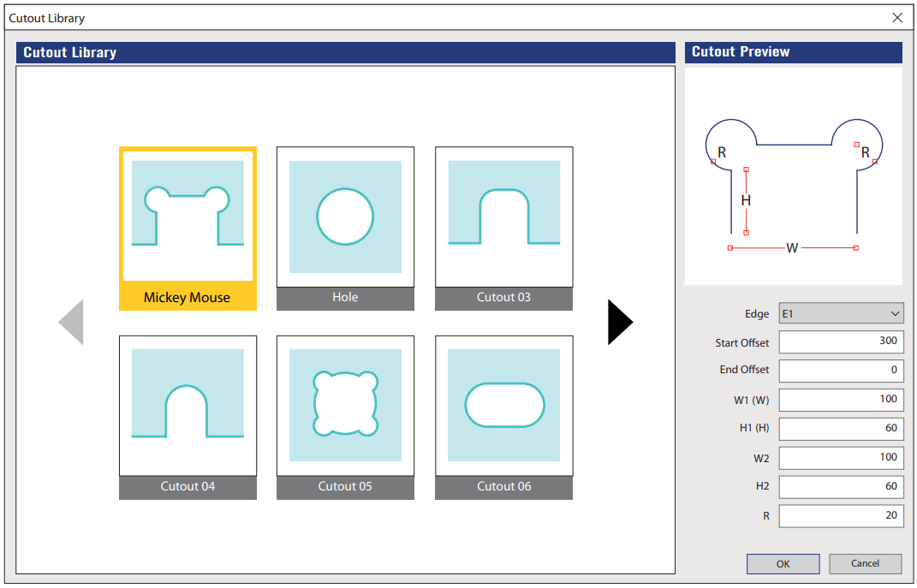
Task: Click the End Offset field
Action: coord(841,371)
